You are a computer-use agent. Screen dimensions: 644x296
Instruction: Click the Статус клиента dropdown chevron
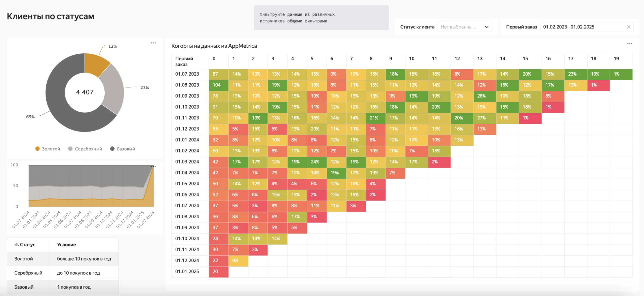487,27
